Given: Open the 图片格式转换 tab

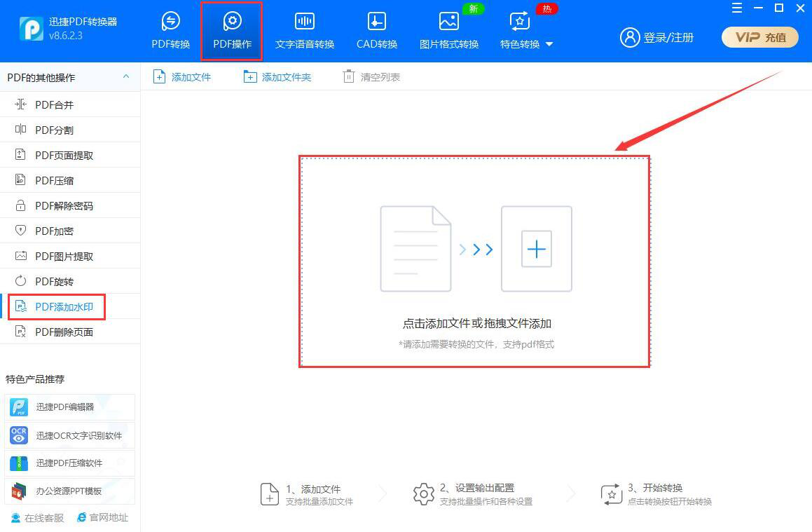Looking at the screenshot, I should (449, 31).
